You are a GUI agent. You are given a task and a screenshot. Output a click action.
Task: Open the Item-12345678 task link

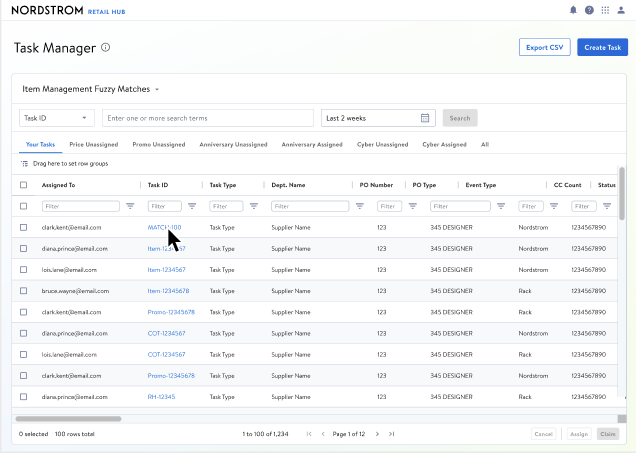point(168,291)
